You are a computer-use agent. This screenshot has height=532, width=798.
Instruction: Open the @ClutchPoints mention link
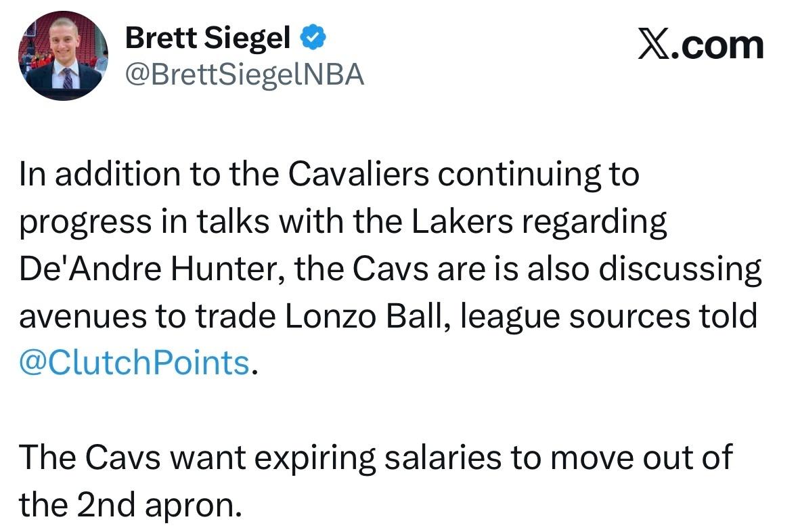135,363
